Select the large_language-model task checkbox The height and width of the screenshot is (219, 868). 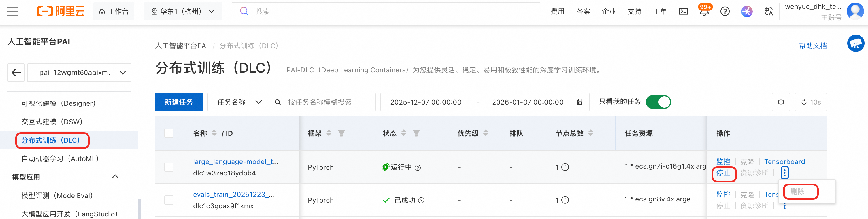(169, 167)
